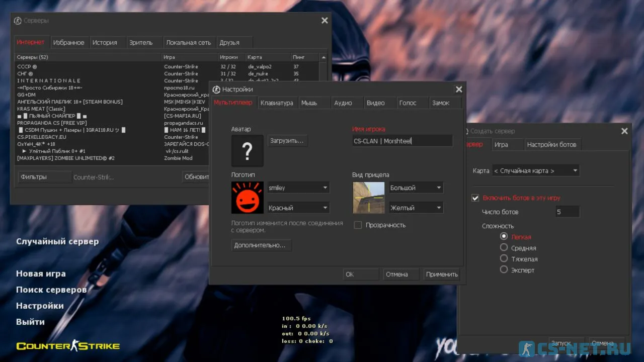Click the question mark avatar image
Image resolution: width=644 pixels, height=362 pixels.
(x=248, y=151)
